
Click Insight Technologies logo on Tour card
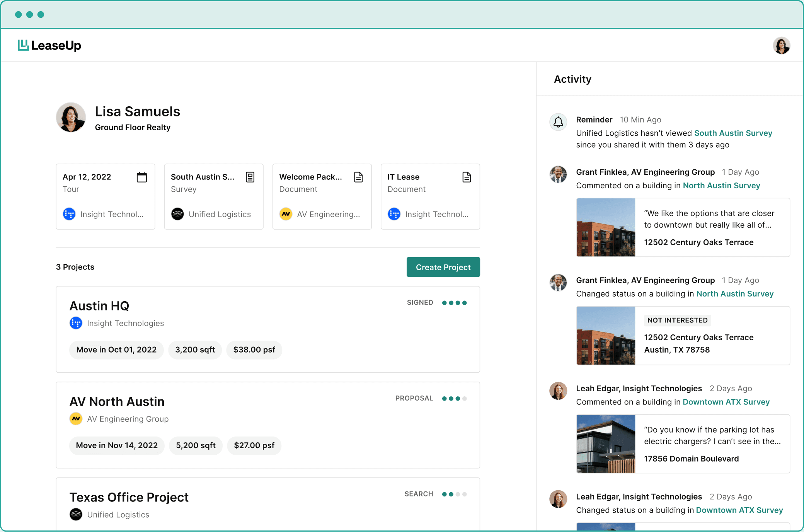[x=69, y=214]
